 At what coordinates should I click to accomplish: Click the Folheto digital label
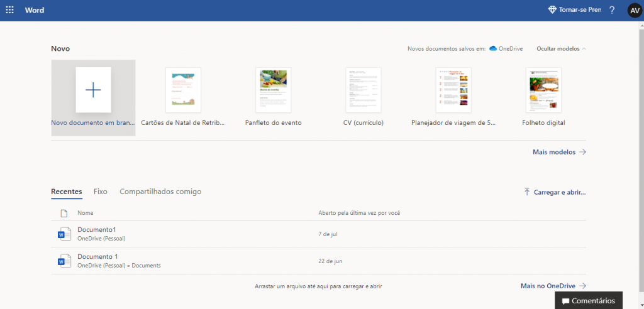[544, 122]
